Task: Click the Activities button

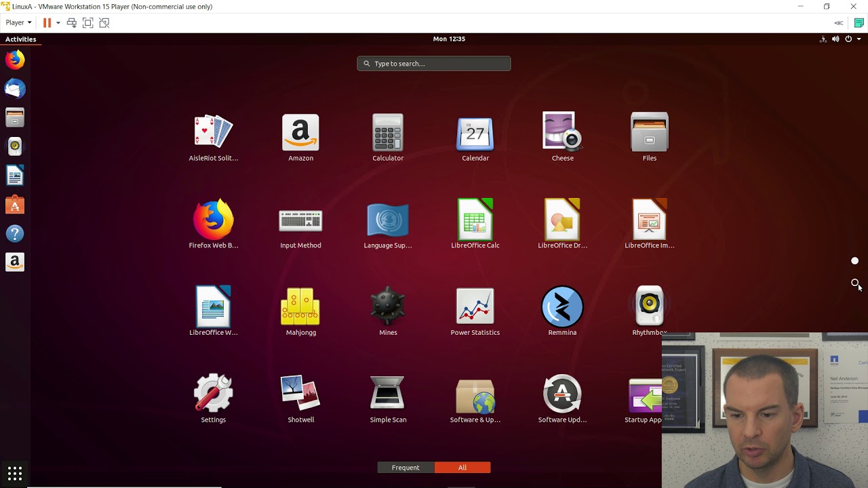Action: (x=20, y=39)
